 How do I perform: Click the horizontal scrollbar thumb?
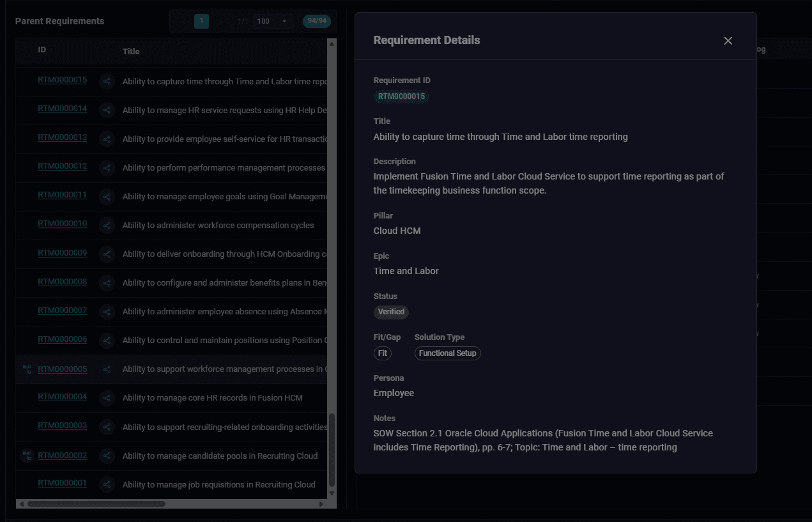(x=96, y=503)
